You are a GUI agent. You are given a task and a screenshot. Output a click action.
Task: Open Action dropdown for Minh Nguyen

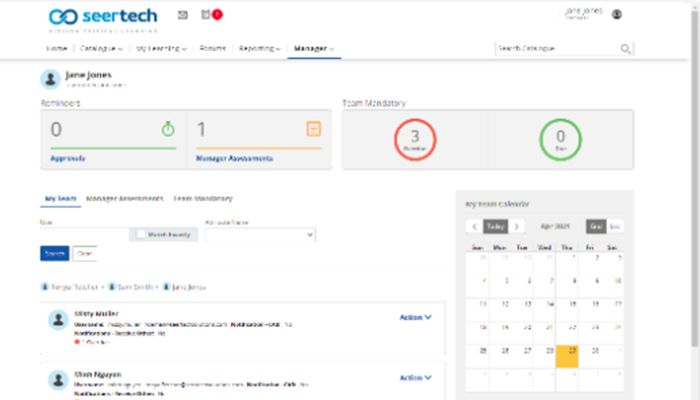(x=415, y=378)
